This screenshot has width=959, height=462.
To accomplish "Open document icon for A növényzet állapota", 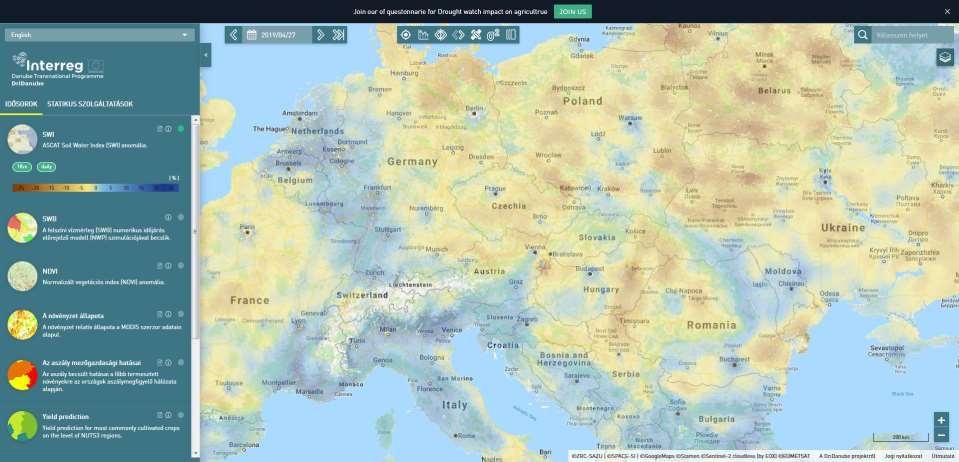I will pyautogui.click(x=160, y=314).
